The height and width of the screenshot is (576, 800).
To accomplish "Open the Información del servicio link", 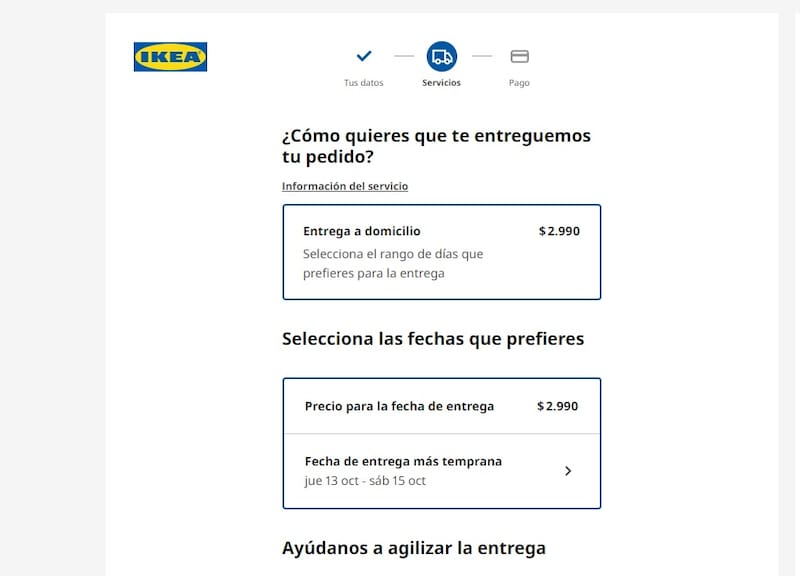I will [x=345, y=186].
